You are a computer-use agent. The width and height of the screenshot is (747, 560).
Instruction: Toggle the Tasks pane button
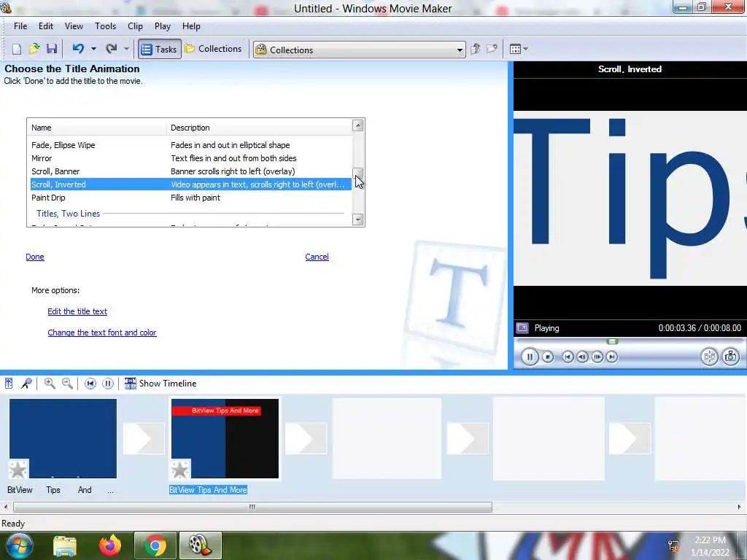pos(160,49)
